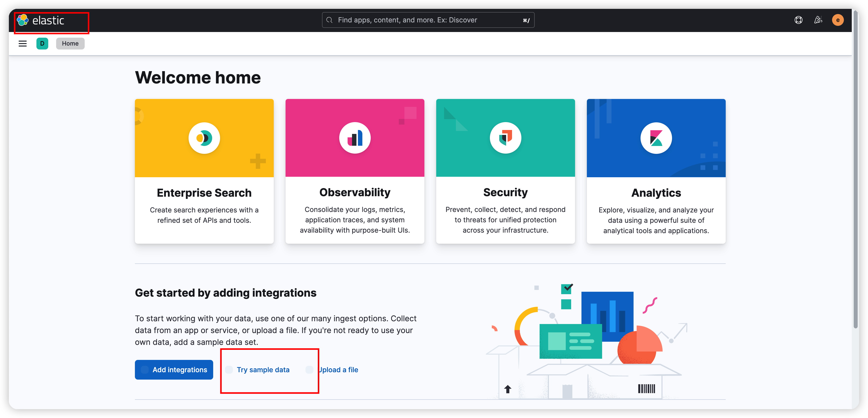The height and width of the screenshot is (418, 868).
Task: Open the Observability card title
Action: (x=355, y=192)
